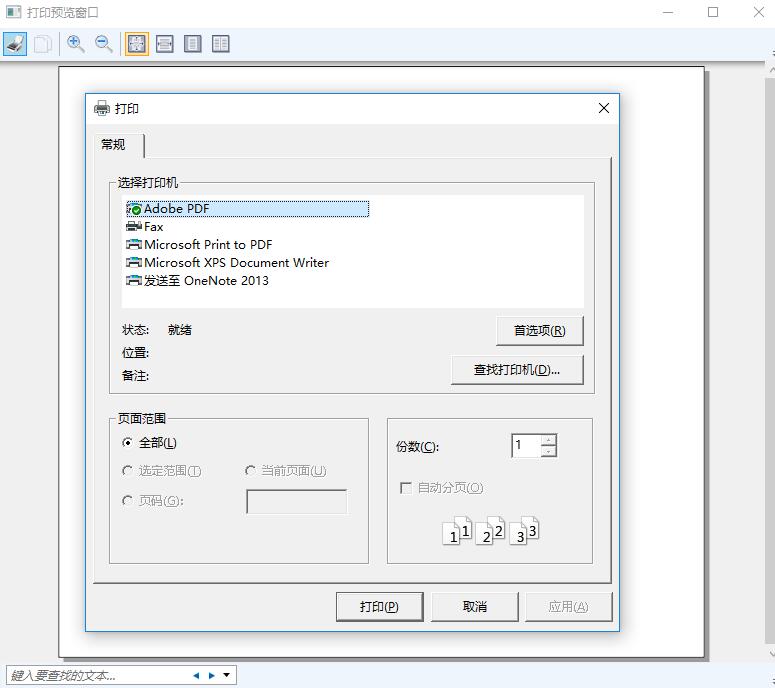The width and height of the screenshot is (775, 688).
Task: Select the 当前页面(U) radio option
Action: pyautogui.click(x=286, y=471)
